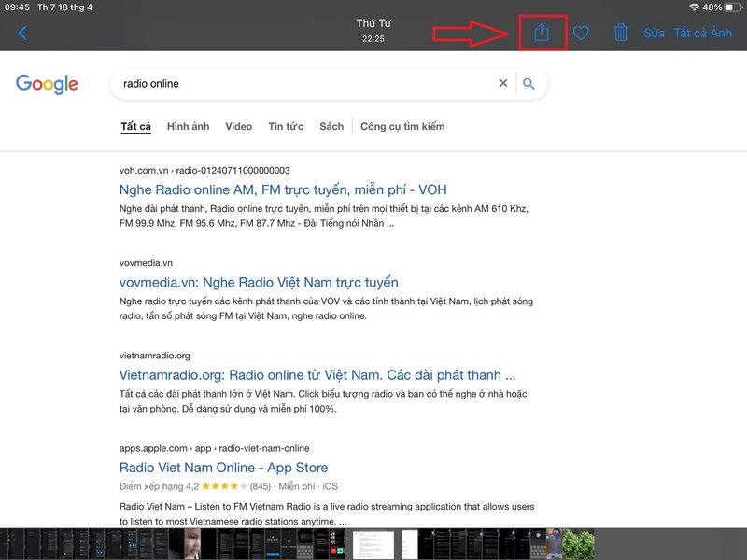Go back using the left chevron
This screenshot has height=560, width=747.
pos(22,33)
